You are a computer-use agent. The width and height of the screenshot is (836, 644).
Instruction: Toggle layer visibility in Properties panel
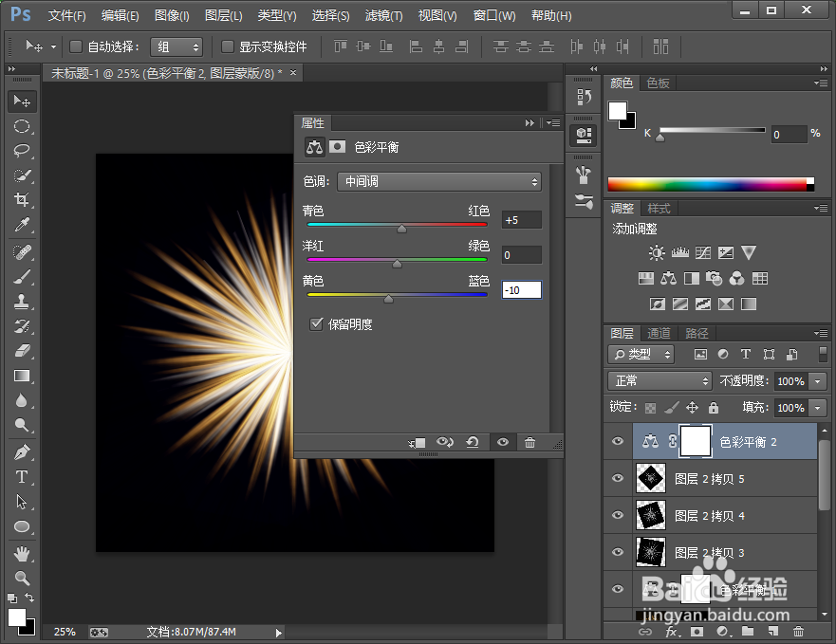pos(503,442)
